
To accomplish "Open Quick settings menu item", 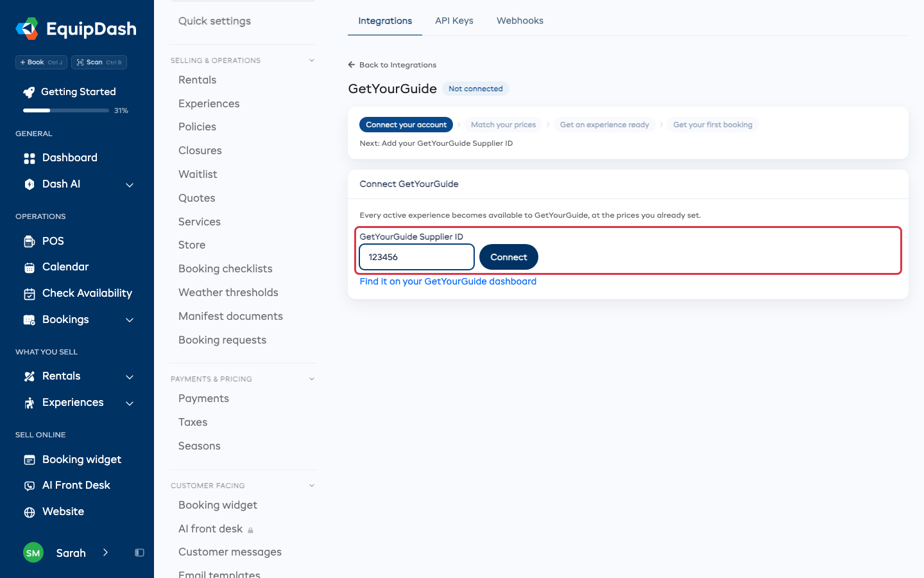I will [214, 21].
